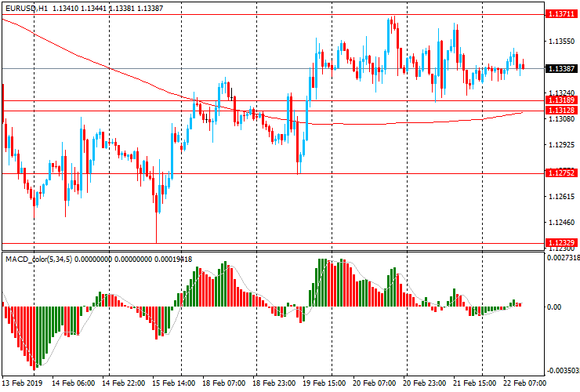Select the 22 Feb 07:00 time label
The width and height of the screenshot is (580, 392).
[524, 383]
